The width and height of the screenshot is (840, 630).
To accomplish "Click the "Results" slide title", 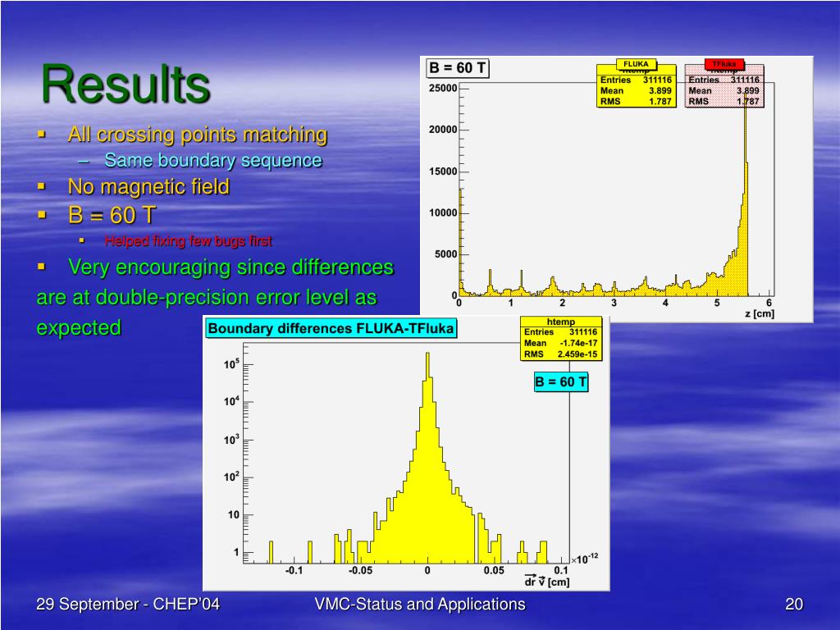I will [x=126, y=84].
